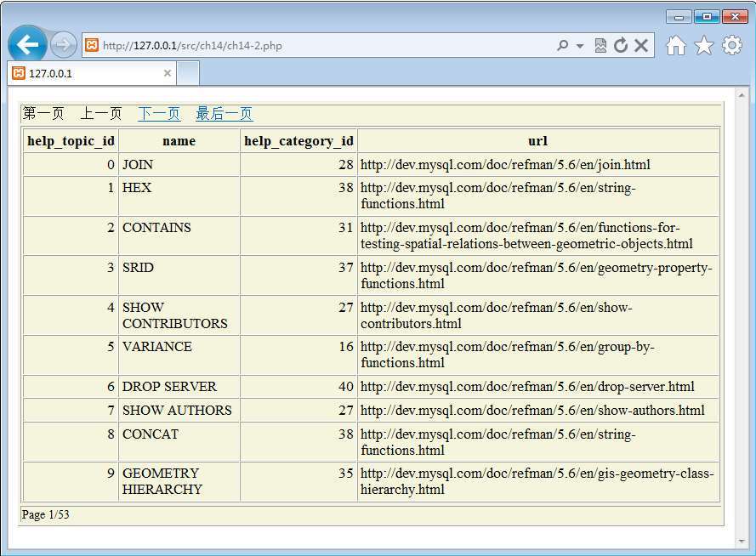Screen dimensions: 756x556
Task: Open a new tab with the blank tab button
Action: (188, 73)
